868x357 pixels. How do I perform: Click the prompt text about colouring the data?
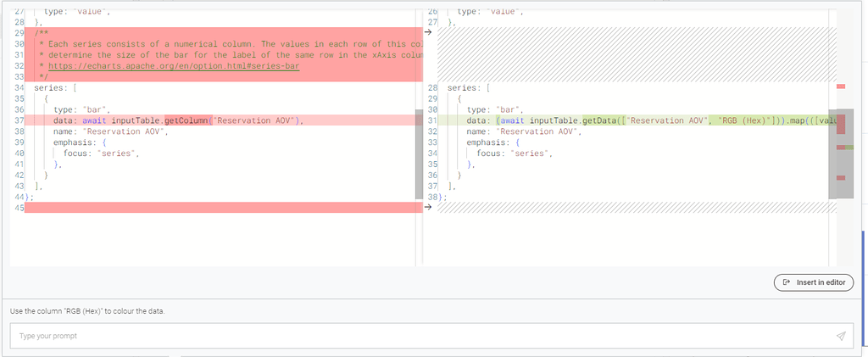[87, 311]
